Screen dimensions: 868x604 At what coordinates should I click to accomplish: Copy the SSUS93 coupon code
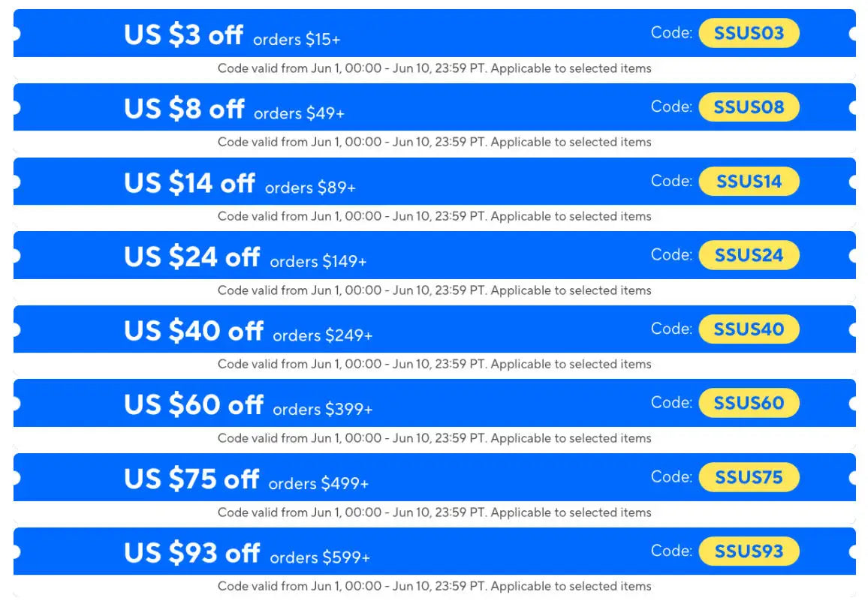[749, 551]
